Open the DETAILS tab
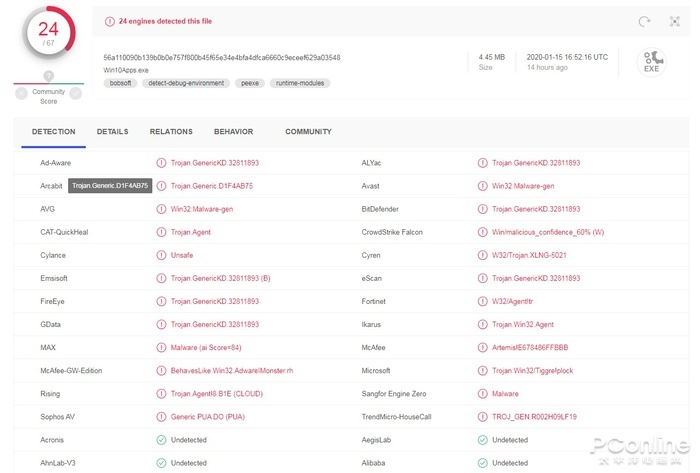The width and height of the screenshot is (700, 473). coord(112,132)
